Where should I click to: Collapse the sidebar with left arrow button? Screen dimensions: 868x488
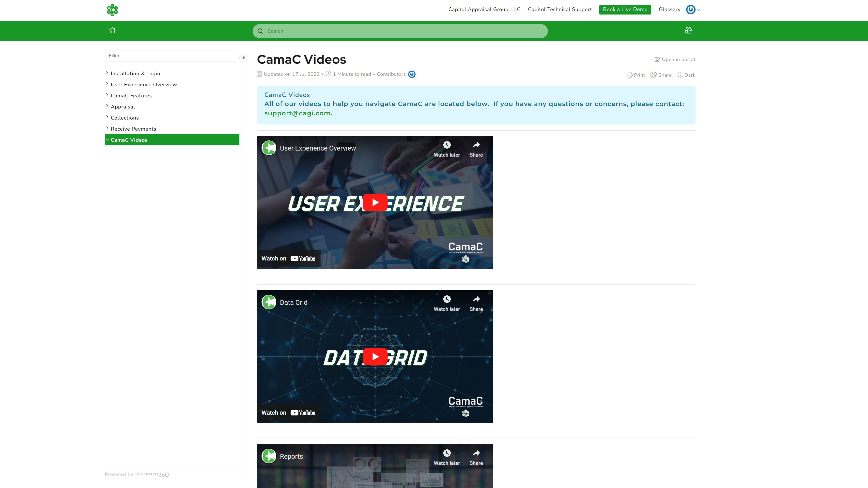pos(244,58)
